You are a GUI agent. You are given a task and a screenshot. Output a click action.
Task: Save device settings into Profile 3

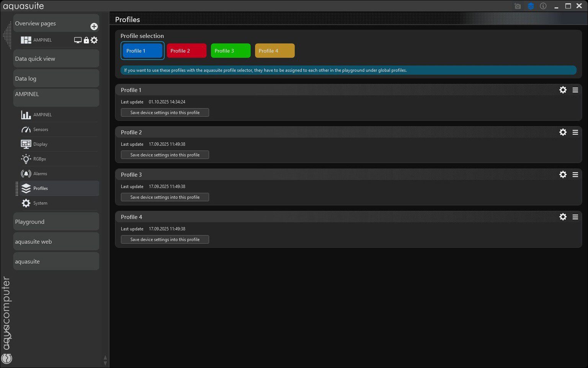[165, 197]
